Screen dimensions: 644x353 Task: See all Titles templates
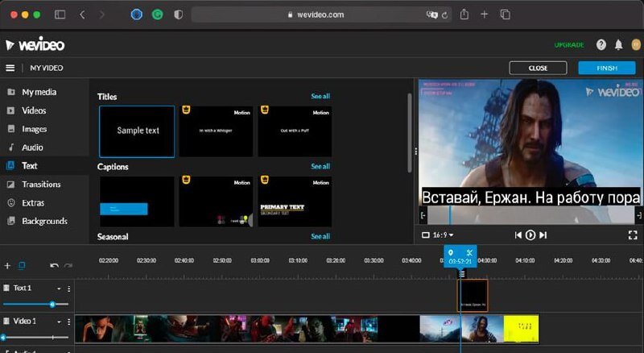320,96
